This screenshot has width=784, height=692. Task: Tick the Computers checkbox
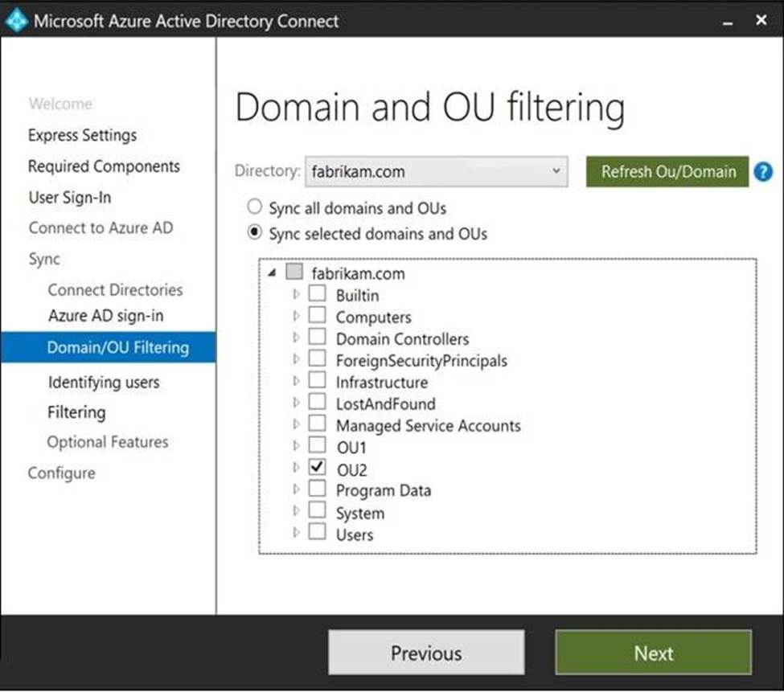[318, 316]
